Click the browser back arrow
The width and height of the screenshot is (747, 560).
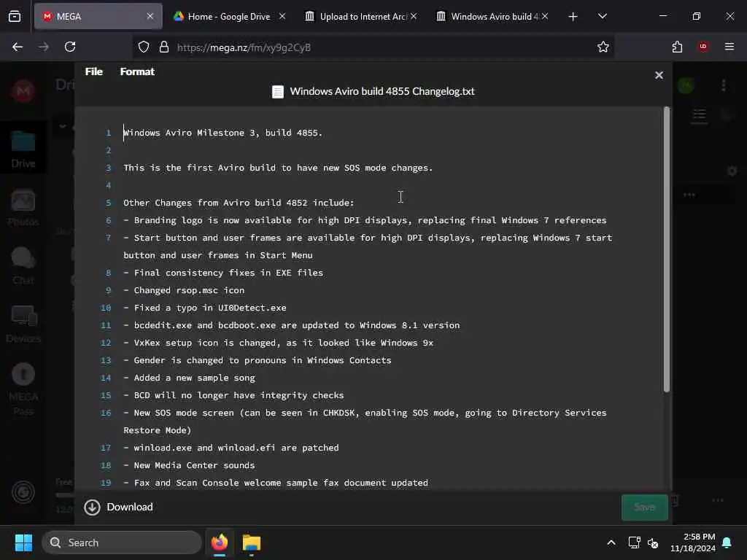[18, 47]
